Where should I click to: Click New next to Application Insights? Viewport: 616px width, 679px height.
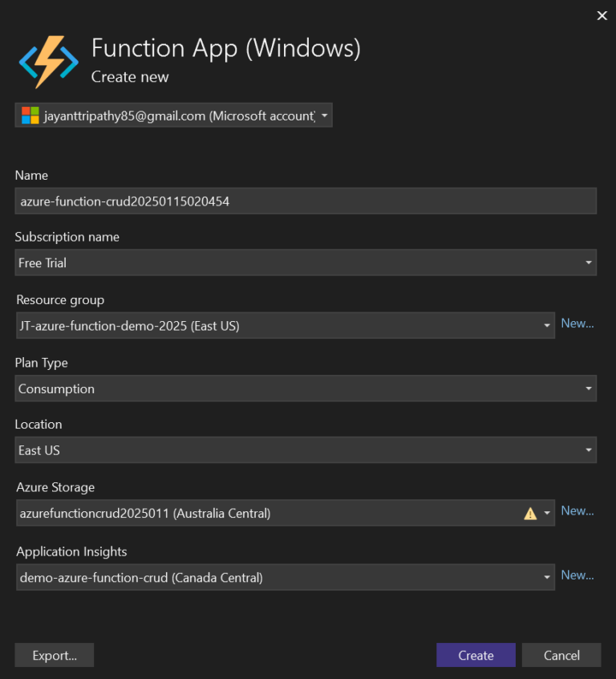point(577,574)
